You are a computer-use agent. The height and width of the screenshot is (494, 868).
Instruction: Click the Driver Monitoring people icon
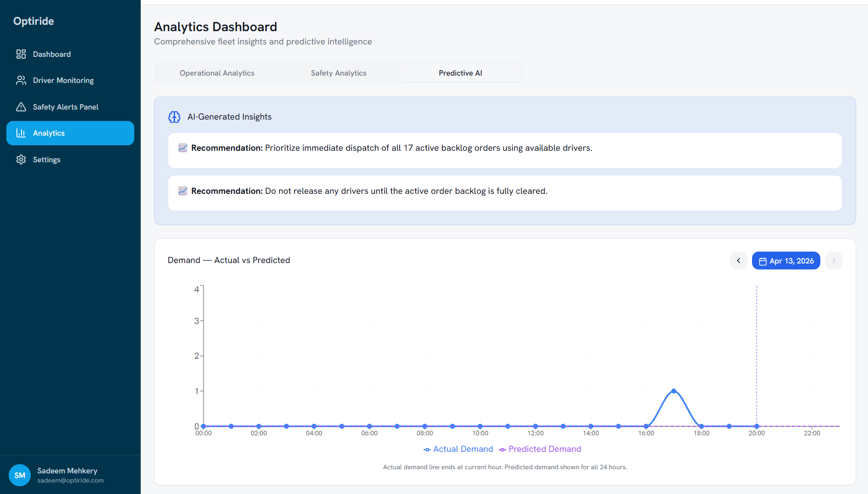pos(21,80)
